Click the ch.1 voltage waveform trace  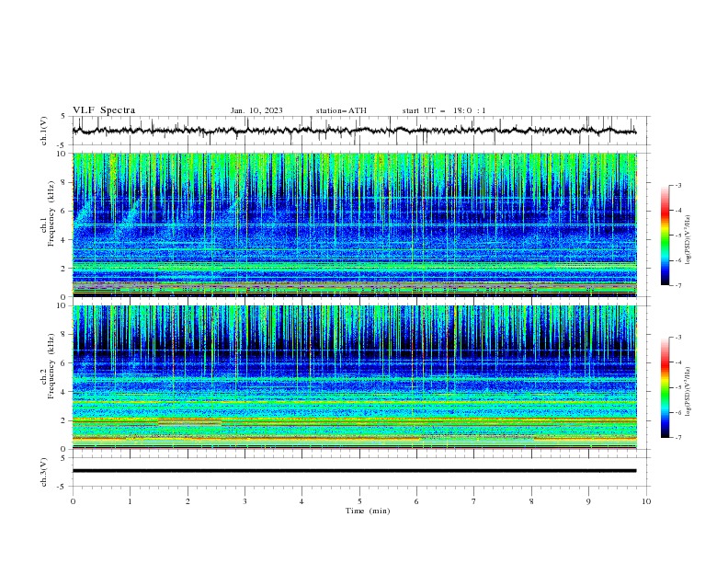[354, 131]
